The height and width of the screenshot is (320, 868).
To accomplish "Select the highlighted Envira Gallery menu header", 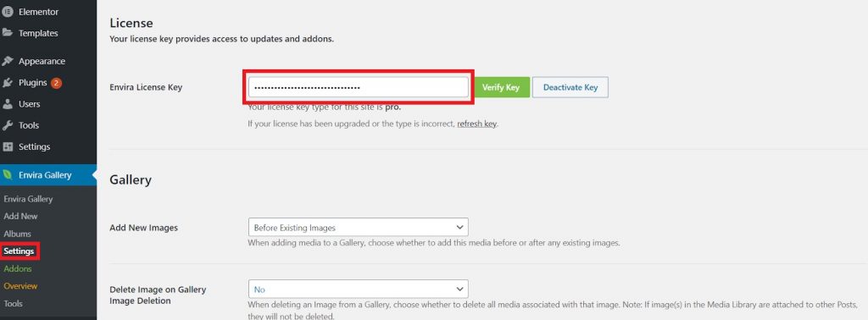I will pyautogui.click(x=48, y=175).
